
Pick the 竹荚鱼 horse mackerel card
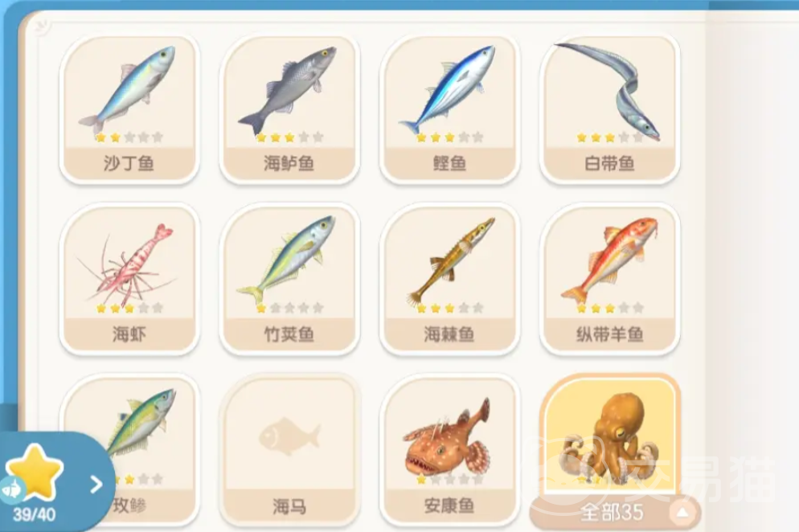click(x=289, y=279)
